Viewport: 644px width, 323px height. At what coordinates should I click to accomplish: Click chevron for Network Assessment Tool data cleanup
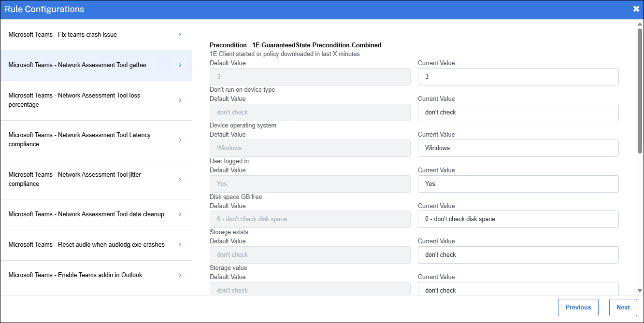pyautogui.click(x=180, y=214)
